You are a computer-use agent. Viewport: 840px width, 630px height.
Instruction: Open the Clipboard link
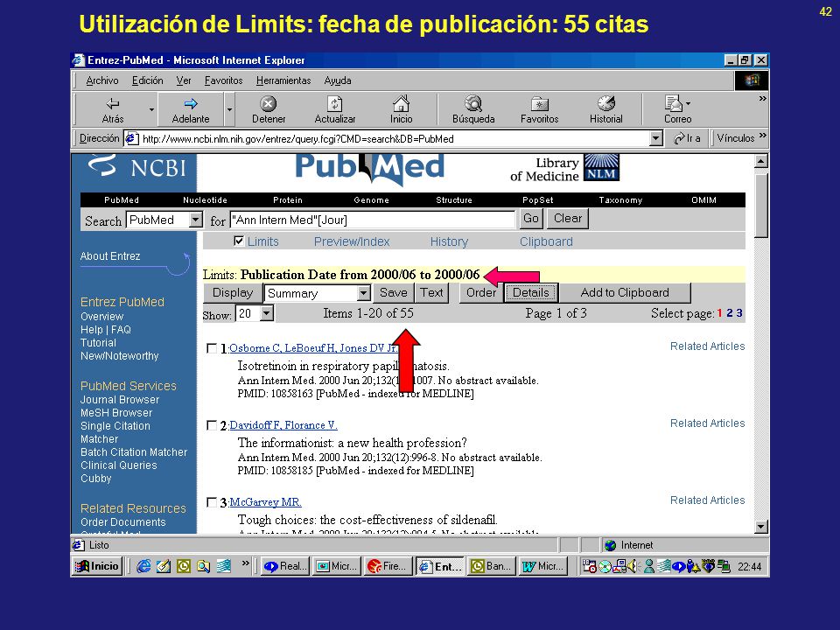tap(546, 241)
